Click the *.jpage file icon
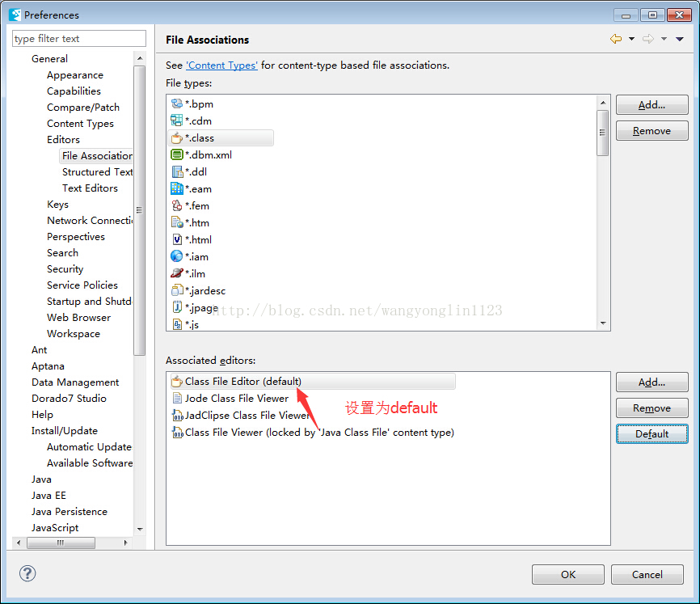The height and width of the screenshot is (604, 700). pyautogui.click(x=177, y=307)
